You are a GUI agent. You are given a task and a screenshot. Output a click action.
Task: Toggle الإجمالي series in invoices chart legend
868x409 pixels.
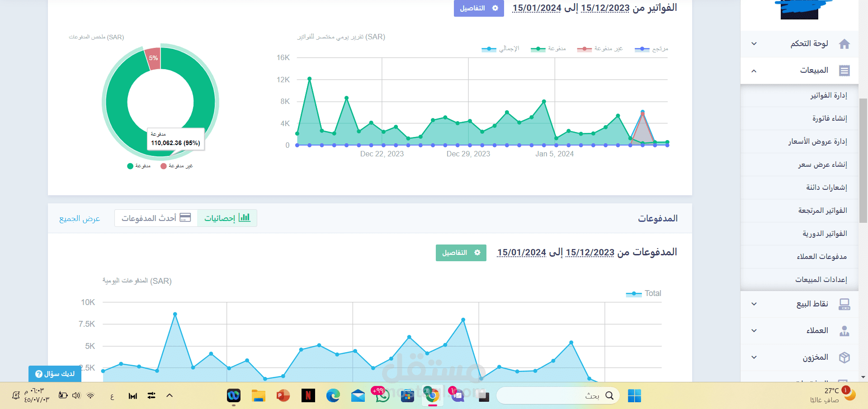coord(500,49)
